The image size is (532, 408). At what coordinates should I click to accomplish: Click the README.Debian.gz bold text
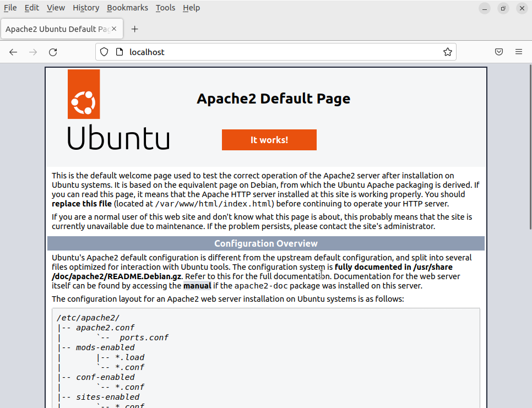pyautogui.click(x=144, y=276)
